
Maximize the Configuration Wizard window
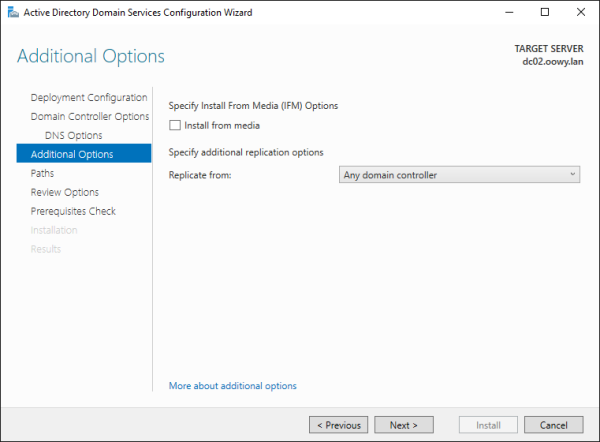pyautogui.click(x=545, y=12)
